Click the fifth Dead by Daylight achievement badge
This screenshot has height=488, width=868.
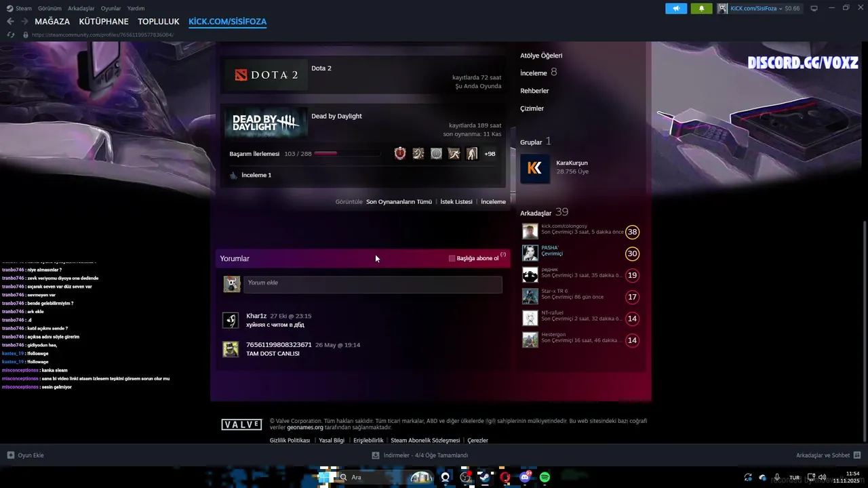point(472,154)
